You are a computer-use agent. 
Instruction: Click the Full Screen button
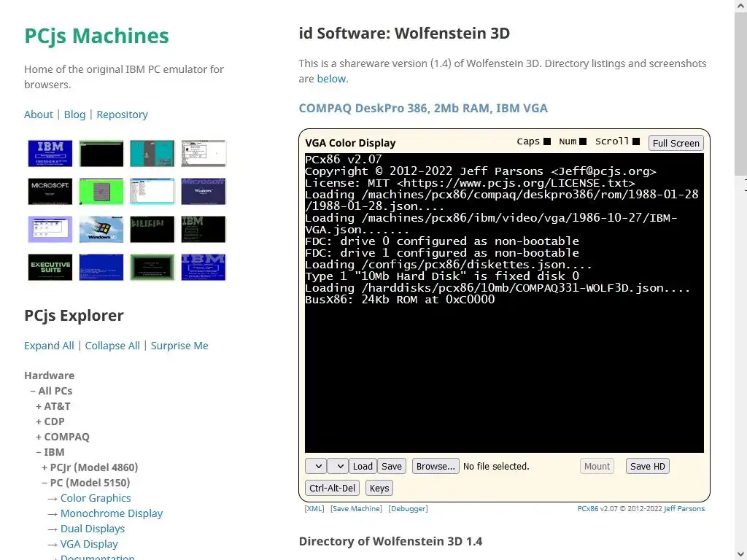click(x=676, y=143)
